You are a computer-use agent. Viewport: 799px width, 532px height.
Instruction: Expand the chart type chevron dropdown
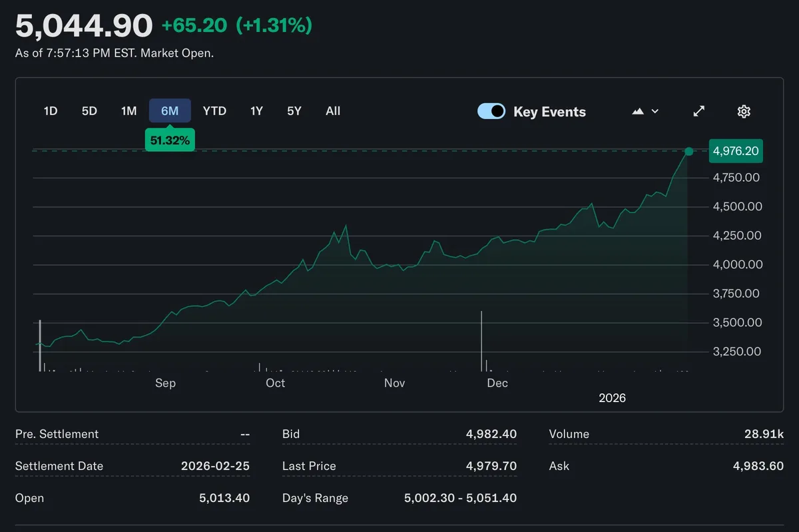[655, 111]
